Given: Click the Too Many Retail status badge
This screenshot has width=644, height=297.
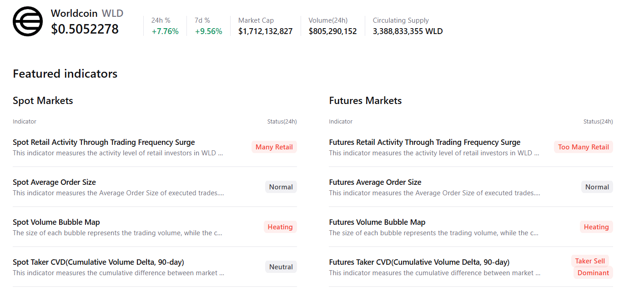Looking at the screenshot, I should coord(584,147).
